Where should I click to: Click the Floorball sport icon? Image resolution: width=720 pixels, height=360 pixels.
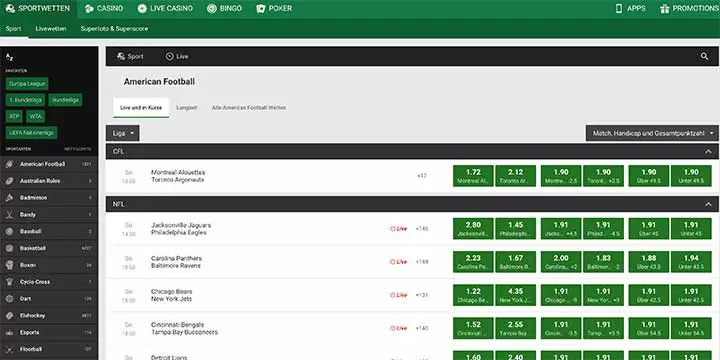pyautogui.click(x=9, y=349)
